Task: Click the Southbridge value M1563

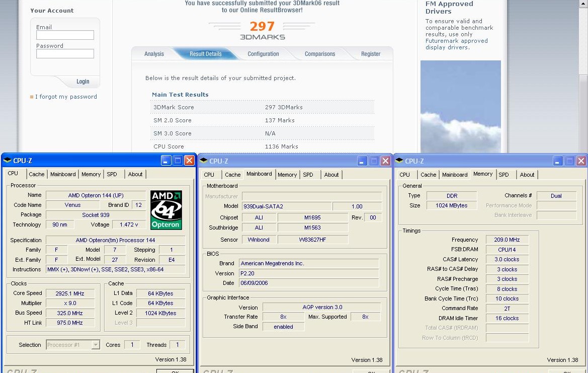Action: coord(312,228)
